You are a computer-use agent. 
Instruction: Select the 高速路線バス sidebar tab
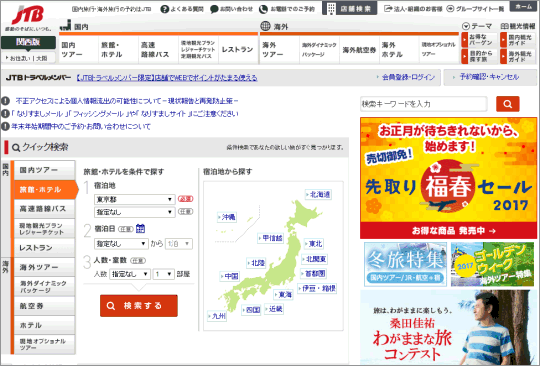(44, 209)
